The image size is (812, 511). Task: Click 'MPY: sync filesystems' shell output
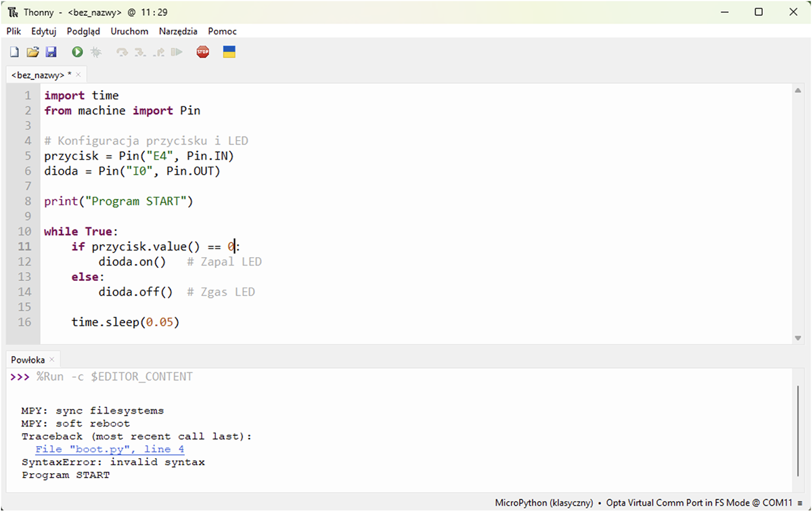click(x=93, y=411)
